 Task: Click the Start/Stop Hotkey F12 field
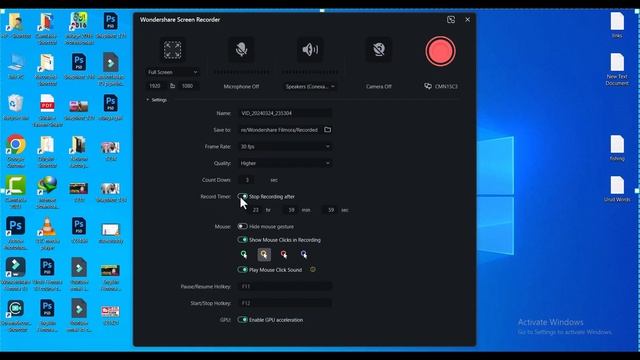(285, 303)
